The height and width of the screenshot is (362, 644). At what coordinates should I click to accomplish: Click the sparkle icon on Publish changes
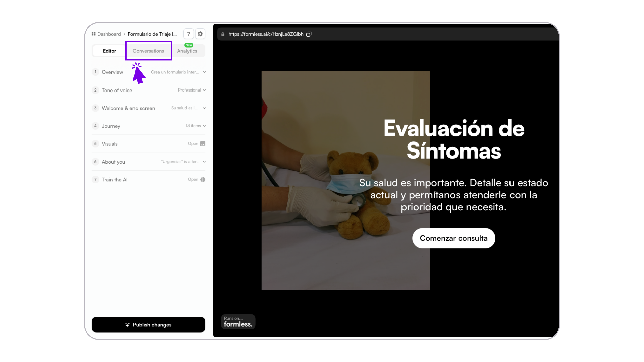[127, 325]
